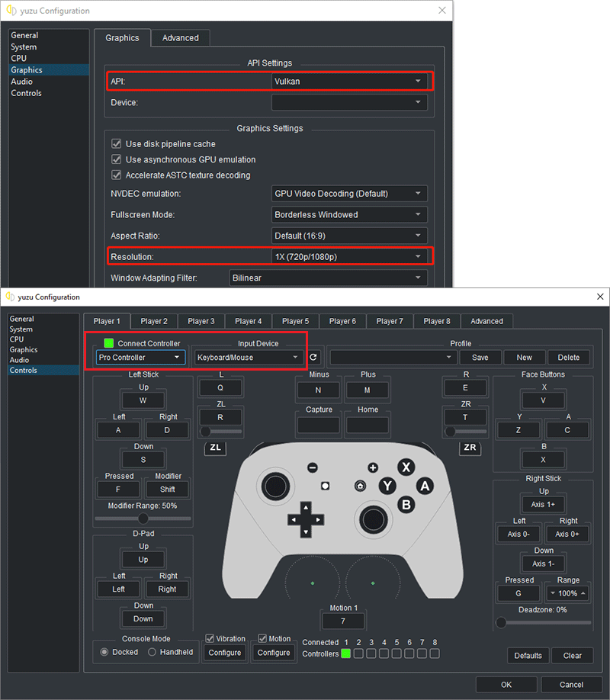Click the ZL trigger label icon

[x=215, y=448]
